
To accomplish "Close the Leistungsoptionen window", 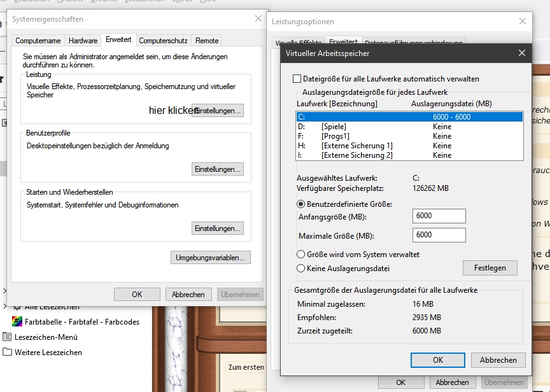I will click(x=523, y=21).
